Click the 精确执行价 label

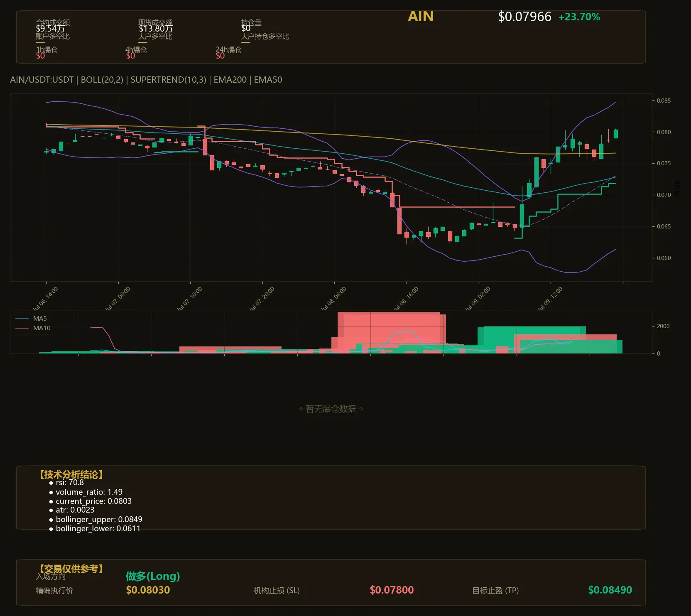point(54,590)
